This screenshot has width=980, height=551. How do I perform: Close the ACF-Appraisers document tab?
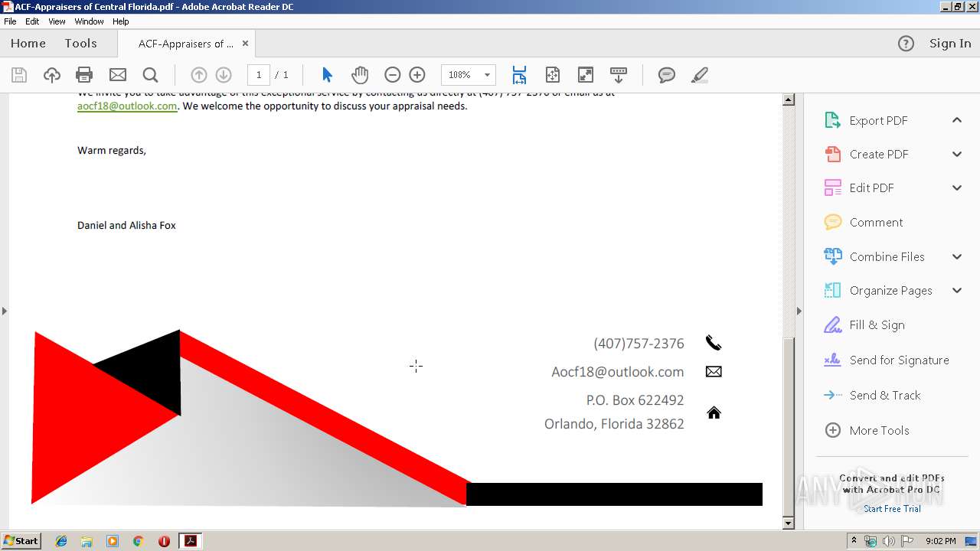245,44
